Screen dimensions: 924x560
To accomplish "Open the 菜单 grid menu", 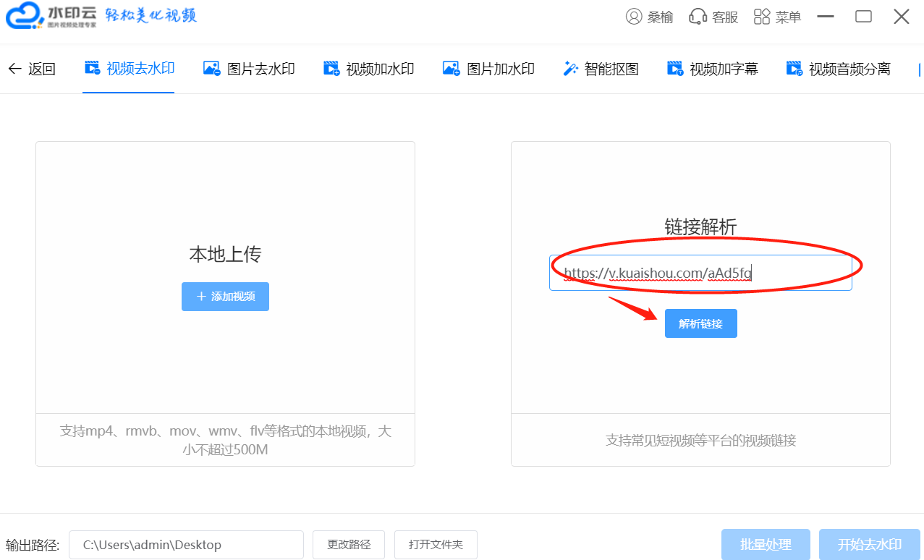I will 777,17.
